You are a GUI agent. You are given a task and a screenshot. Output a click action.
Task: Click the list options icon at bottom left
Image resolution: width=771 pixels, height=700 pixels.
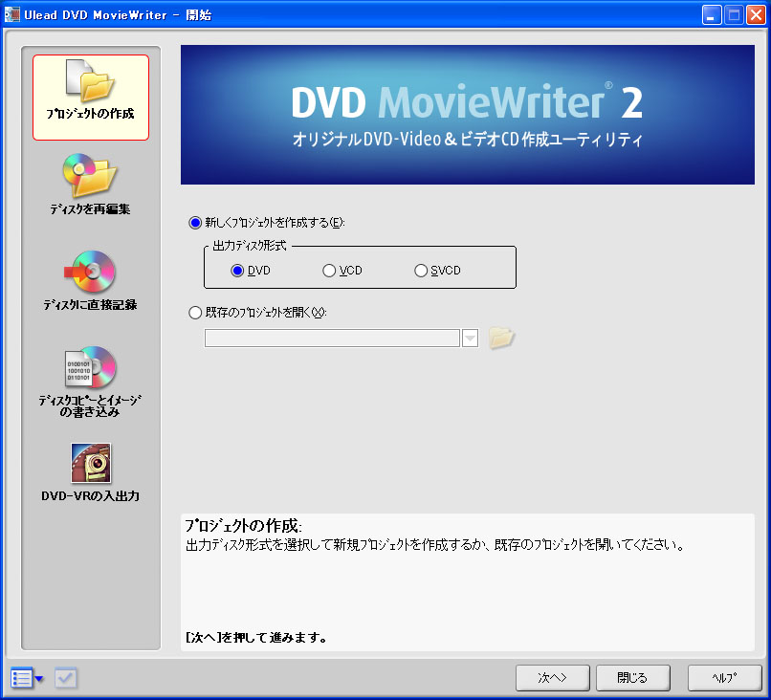(21, 678)
